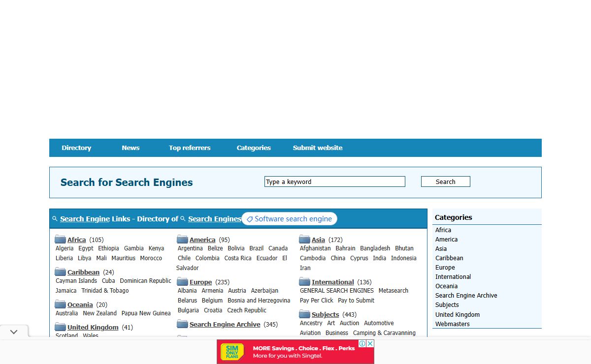Collapse the bottom ad with chevron
The height and width of the screenshot is (364, 591).
(x=14, y=332)
